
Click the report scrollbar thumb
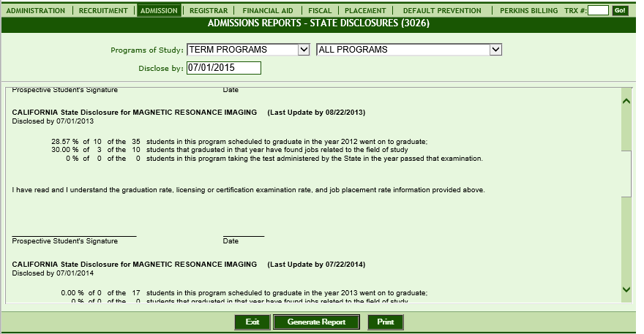pyautogui.click(x=626, y=173)
